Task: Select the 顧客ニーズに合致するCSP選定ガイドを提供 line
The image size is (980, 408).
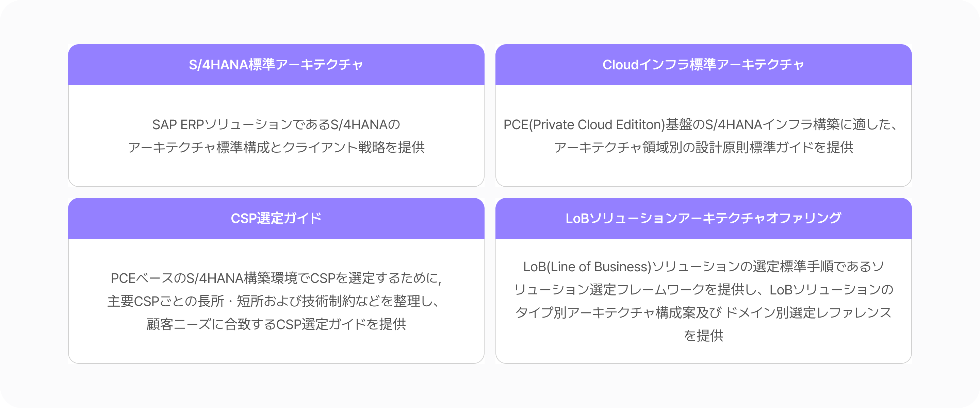Action: (x=276, y=324)
